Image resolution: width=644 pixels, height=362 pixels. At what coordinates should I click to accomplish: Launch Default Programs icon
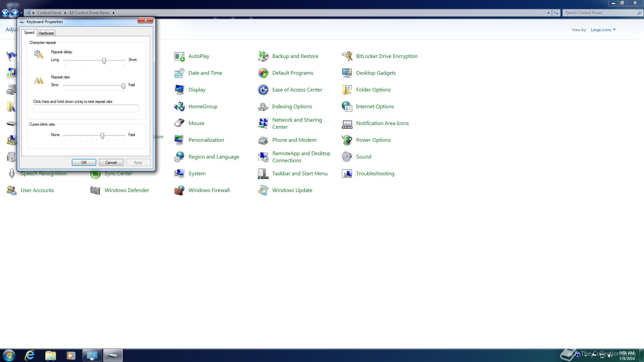pyautogui.click(x=263, y=73)
